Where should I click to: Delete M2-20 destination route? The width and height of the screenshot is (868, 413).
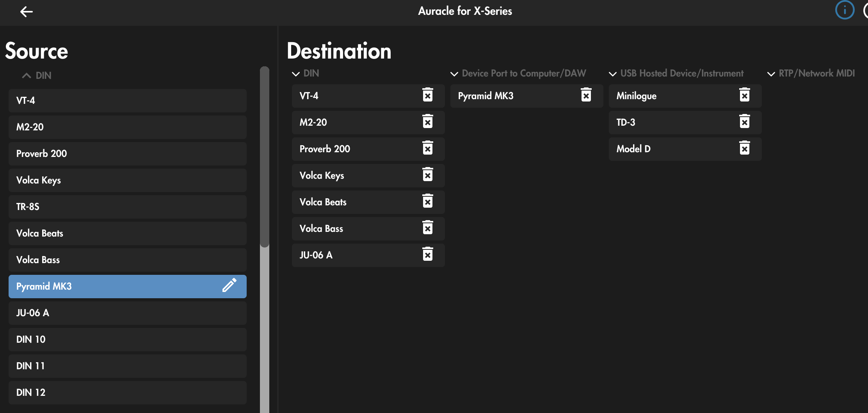point(428,121)
